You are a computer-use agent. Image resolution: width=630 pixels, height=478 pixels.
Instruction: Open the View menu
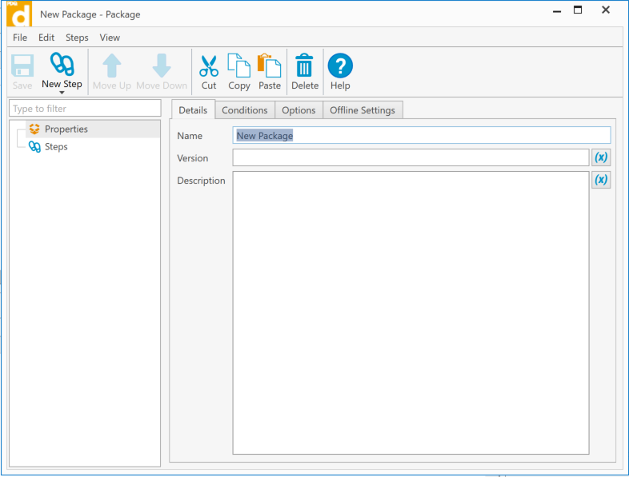click(110, 38)
